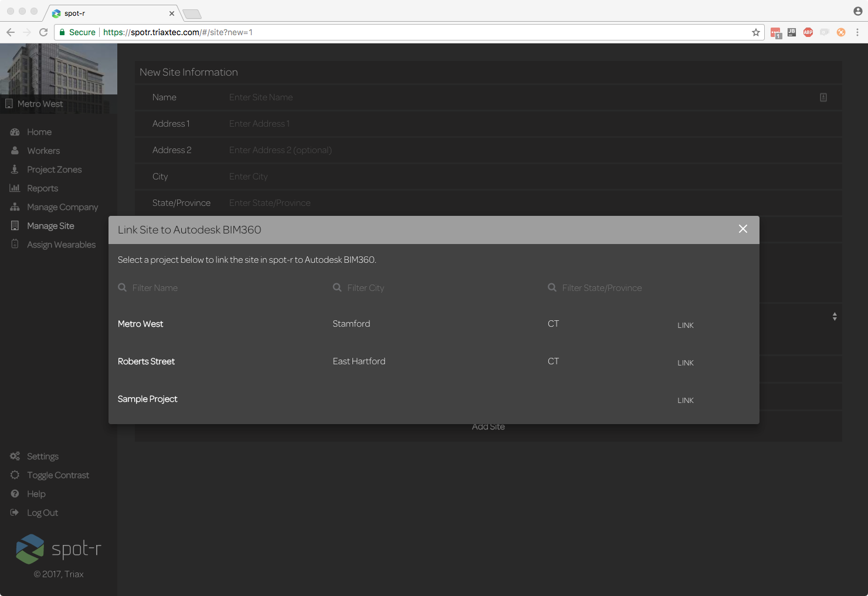Image resolution: width=868 pixels, height=596 pixels.
Task: Click the Home dashboard icon
Action: (15, 132)
